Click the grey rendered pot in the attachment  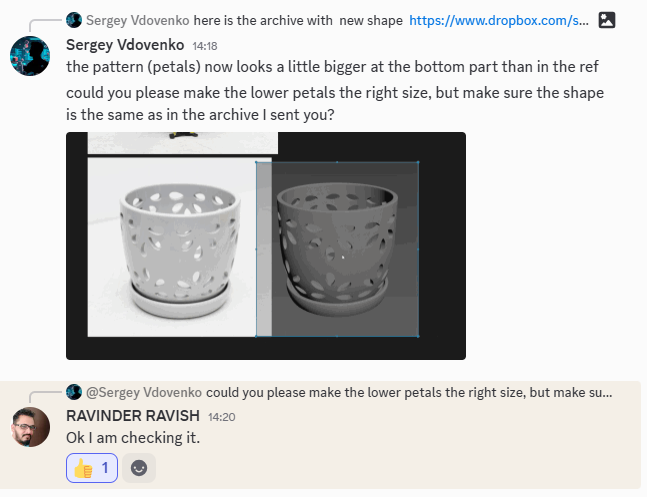click(x=338, y=248)
